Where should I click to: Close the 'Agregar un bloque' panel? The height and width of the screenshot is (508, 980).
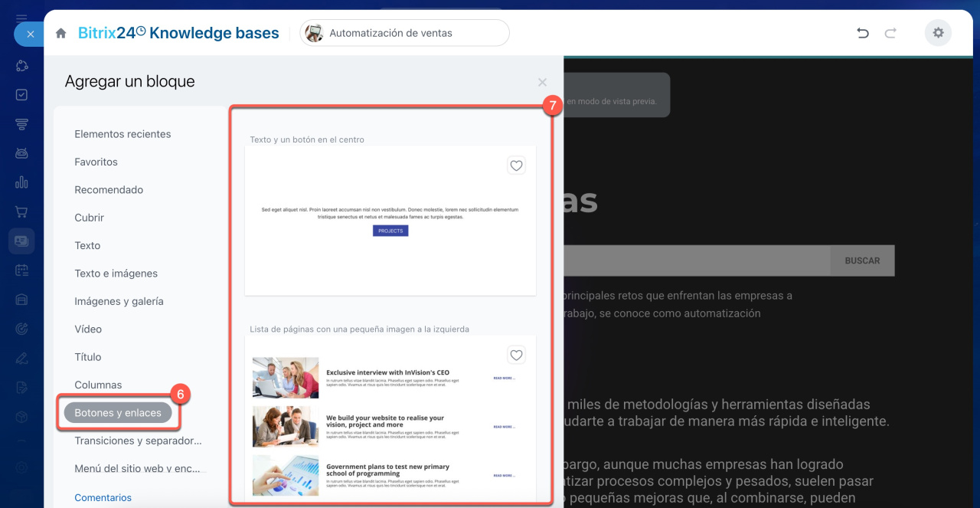coord(542,82)
